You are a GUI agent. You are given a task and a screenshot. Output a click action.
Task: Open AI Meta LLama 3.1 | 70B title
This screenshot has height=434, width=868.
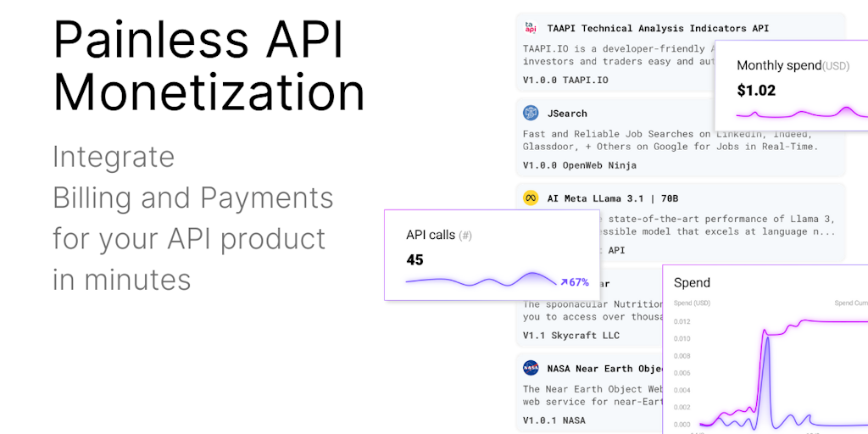[613, 198]
